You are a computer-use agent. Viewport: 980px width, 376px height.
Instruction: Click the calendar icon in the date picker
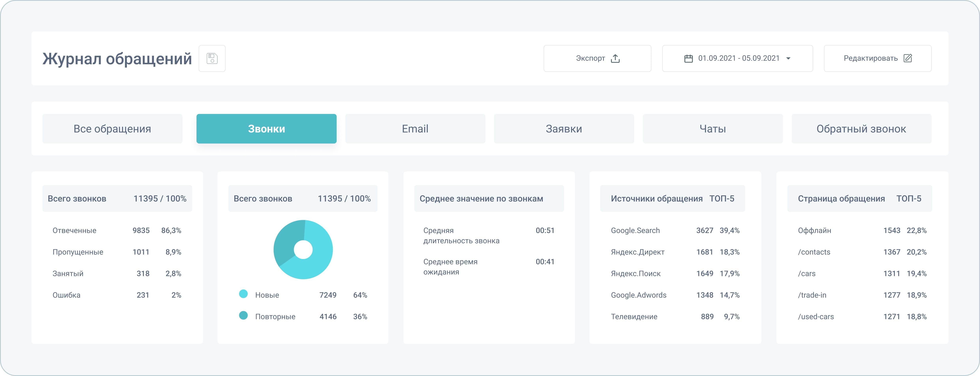(x=688, y=59)
